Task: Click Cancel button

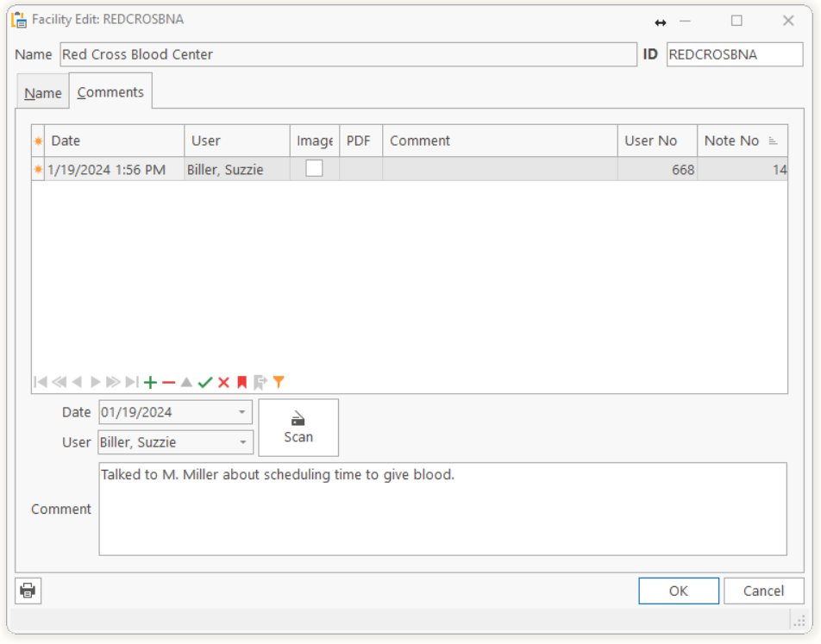Action: (764, 591)
